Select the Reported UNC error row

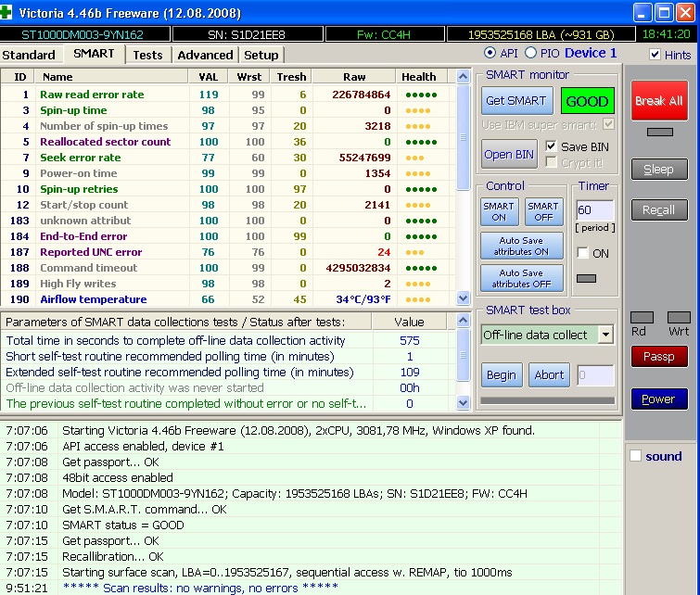pyautogui.click(x=228, y=252)
